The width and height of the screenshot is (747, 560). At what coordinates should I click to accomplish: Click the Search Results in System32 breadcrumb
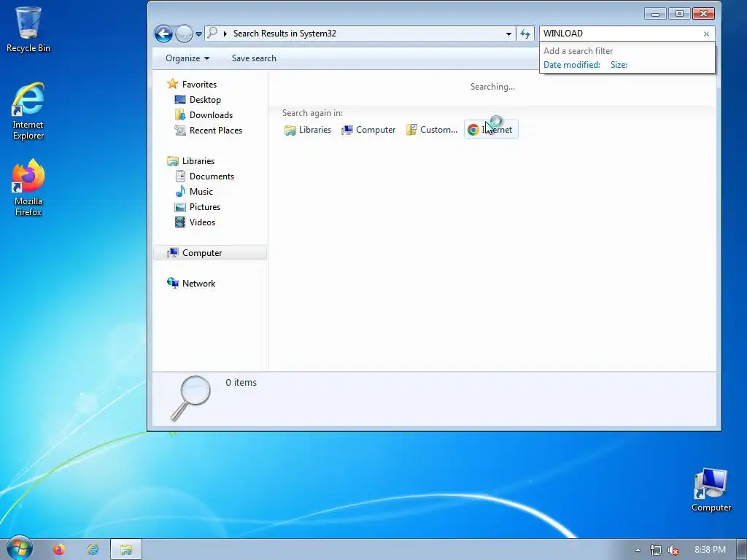285,34
